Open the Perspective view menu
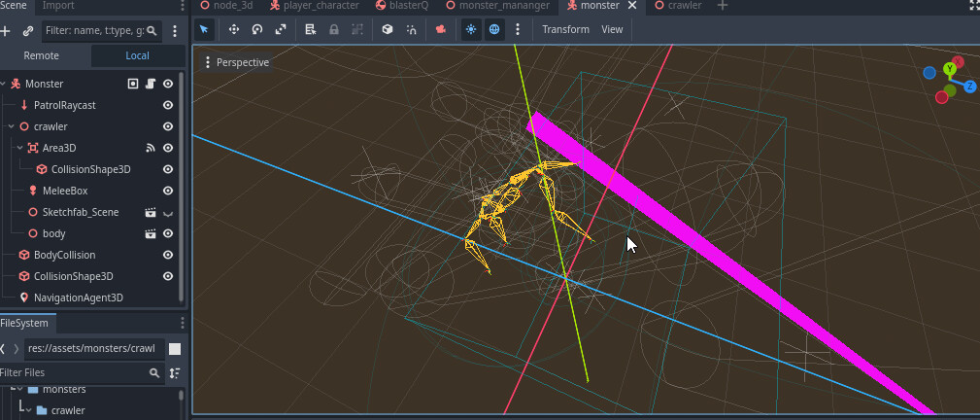This screenshot has width=980, height=420. (236, 62)
